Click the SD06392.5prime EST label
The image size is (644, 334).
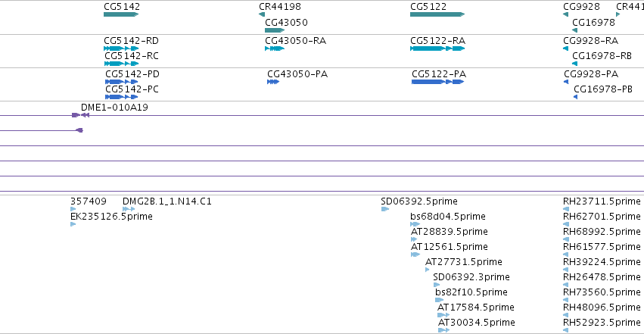point(419,201)
